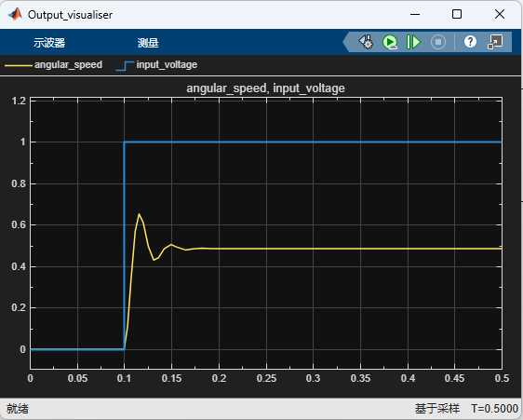Stop the simulation
This screenshot has height=420, width=523.
(x=438, y=43)
